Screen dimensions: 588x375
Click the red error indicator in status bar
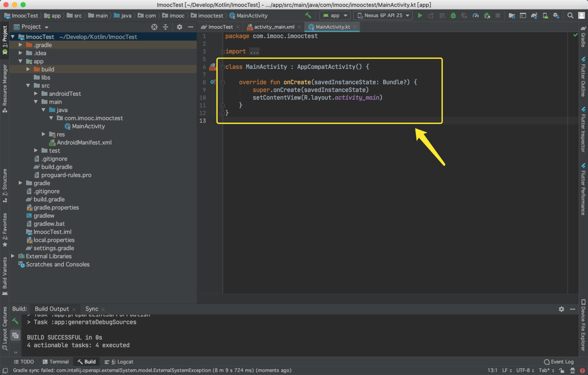tap(582, 370)
